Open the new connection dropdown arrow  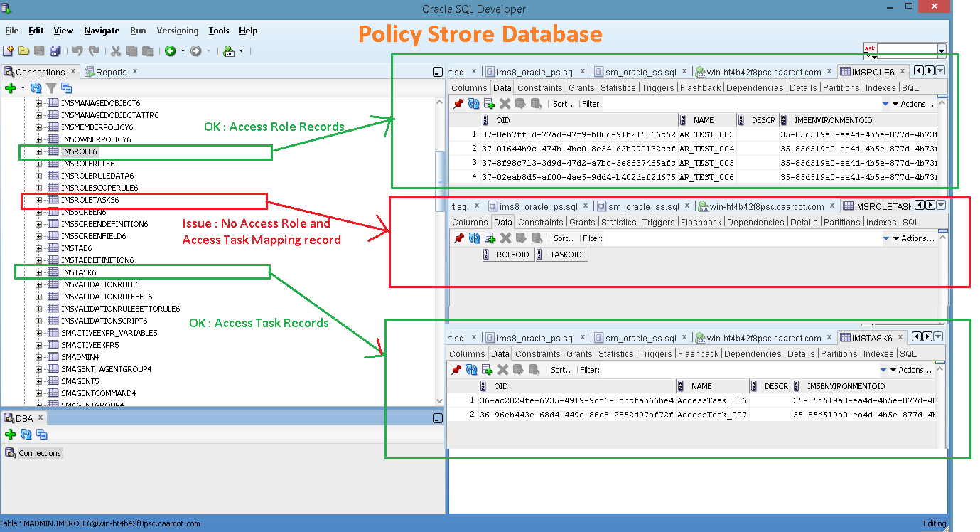pyautogui.click(x=23, y=88)
